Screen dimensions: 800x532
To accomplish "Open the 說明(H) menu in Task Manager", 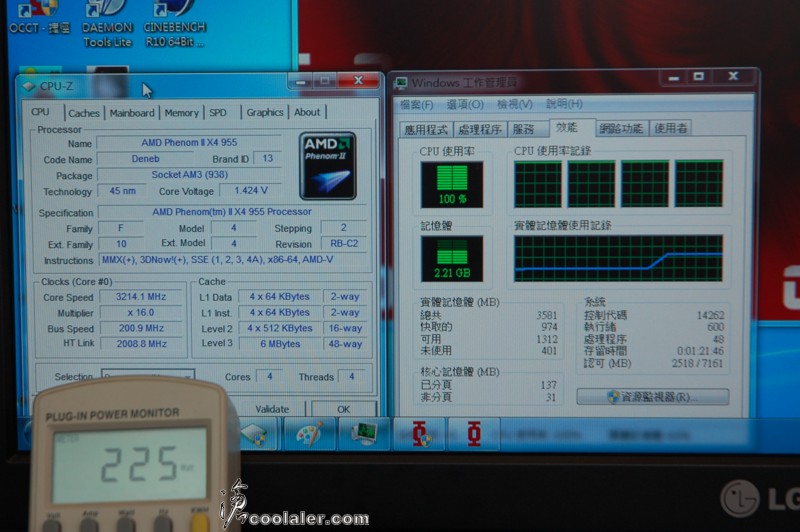I will 564,104.
